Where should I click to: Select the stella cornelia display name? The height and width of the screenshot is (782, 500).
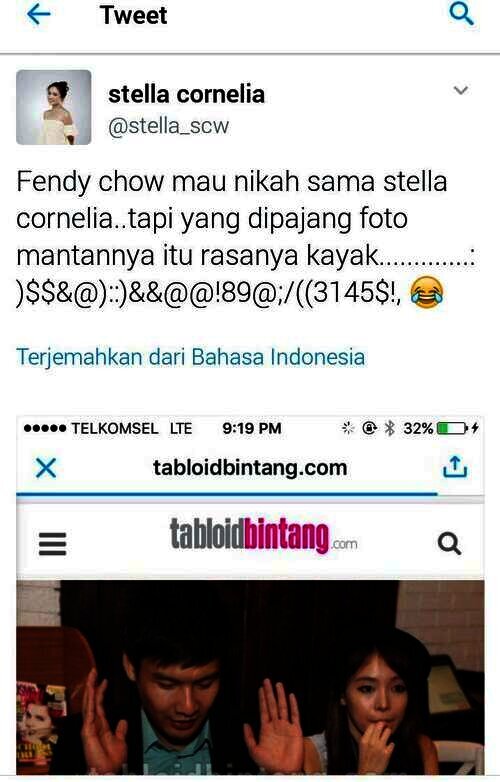tap(186, 95)
